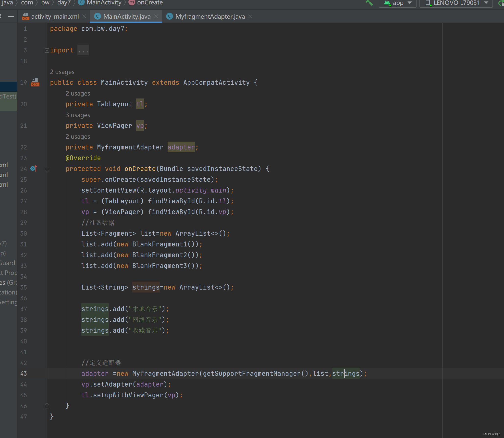The width and height of the screenshot is (504, 438).
Task: Click the green sync arrow icon top right
Action: pos(501,3)
